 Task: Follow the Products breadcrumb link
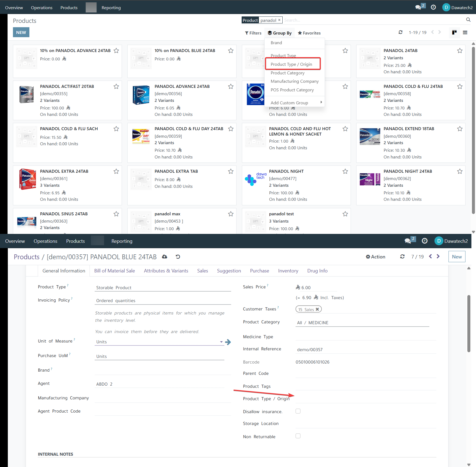coord(27,257)
